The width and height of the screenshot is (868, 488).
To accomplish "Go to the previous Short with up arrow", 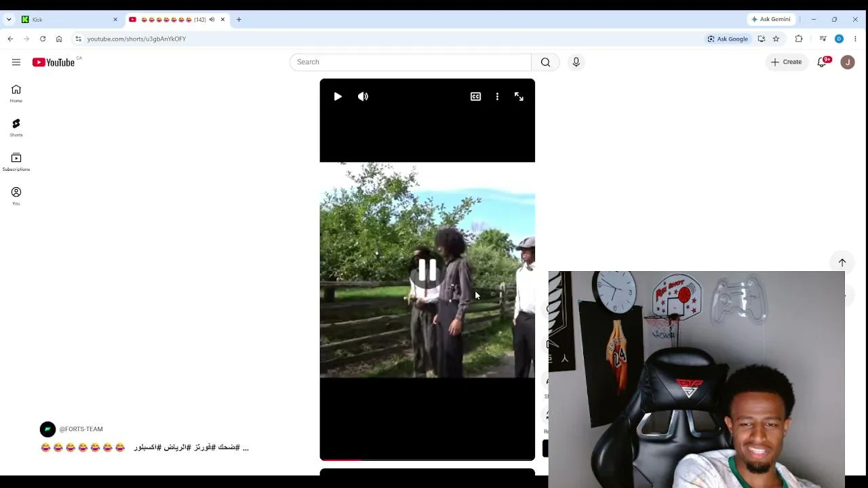I will click(842, 262).
